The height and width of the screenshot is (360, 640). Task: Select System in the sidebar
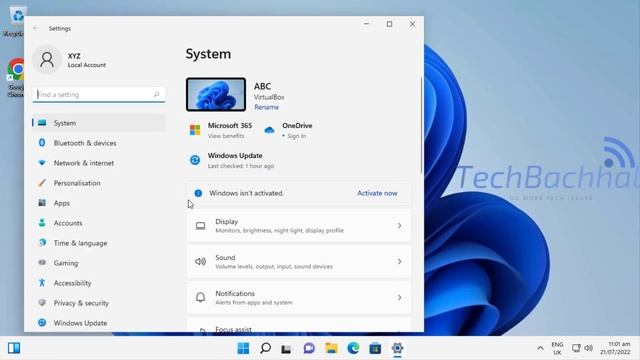pyautogui.click(x=99, y=123)
